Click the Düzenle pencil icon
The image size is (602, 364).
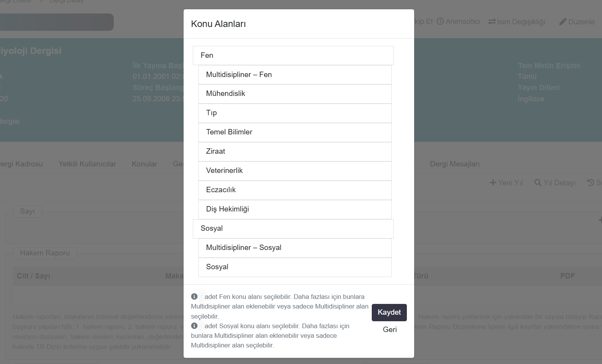[x=563, y=22]
